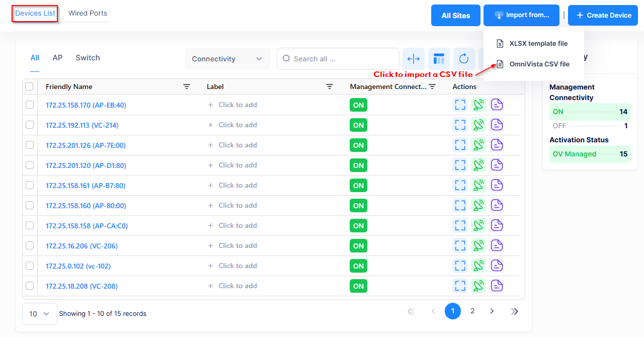
Task: Toggle the select-all header checkbox
Action: [29, 87]
